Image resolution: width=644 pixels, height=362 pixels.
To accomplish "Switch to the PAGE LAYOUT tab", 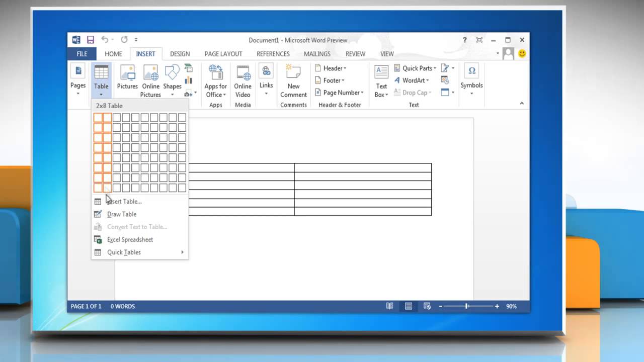I will coord(223,54).
